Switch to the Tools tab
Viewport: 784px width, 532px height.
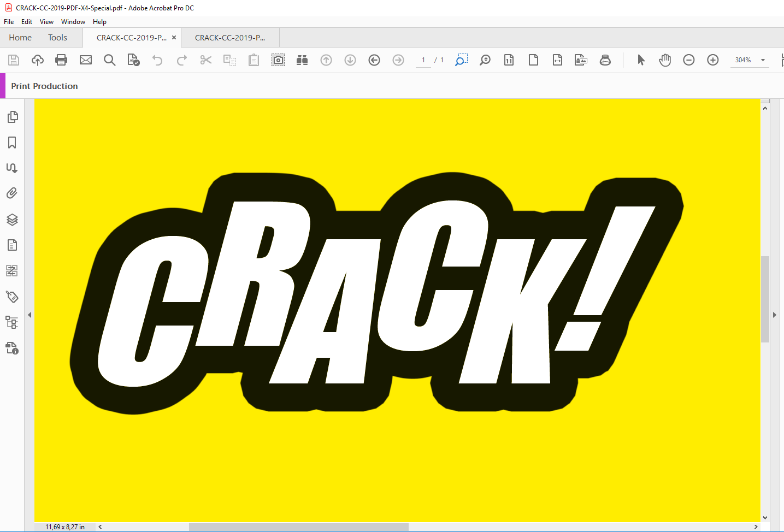[x=57, y=38]
